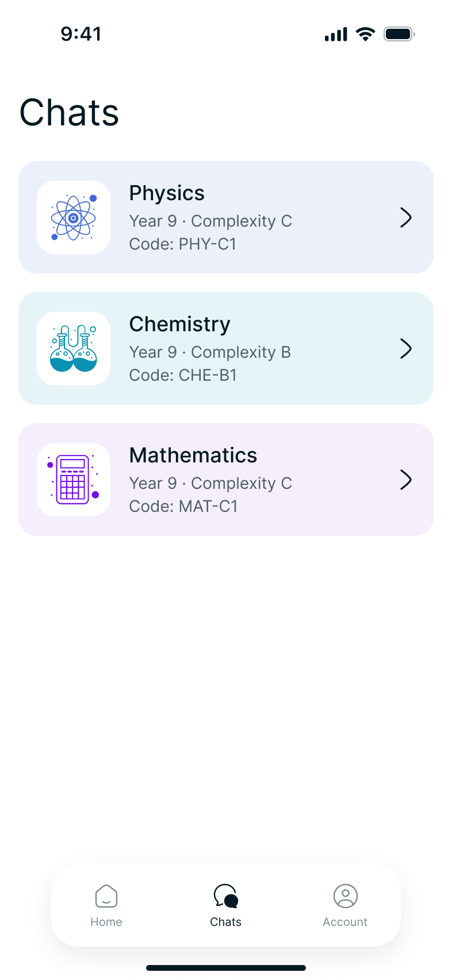Tap the Account profile icon

click(346, 896)
